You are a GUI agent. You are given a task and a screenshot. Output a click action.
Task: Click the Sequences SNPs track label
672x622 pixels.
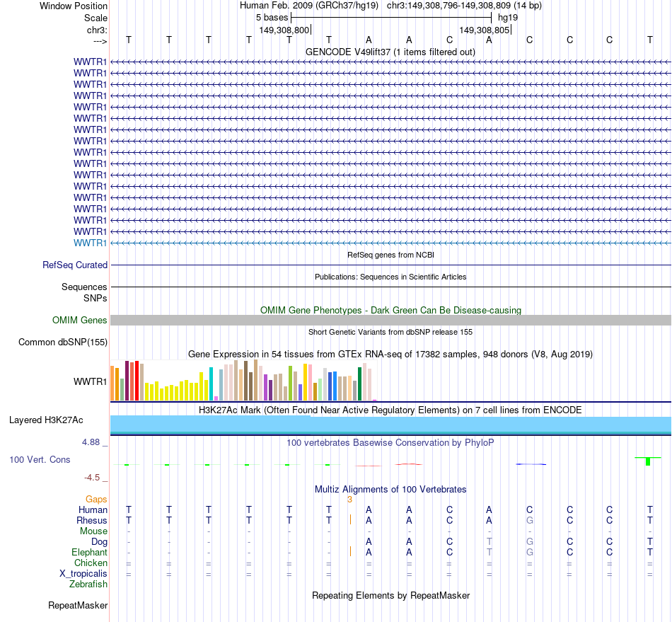[84, 292]
